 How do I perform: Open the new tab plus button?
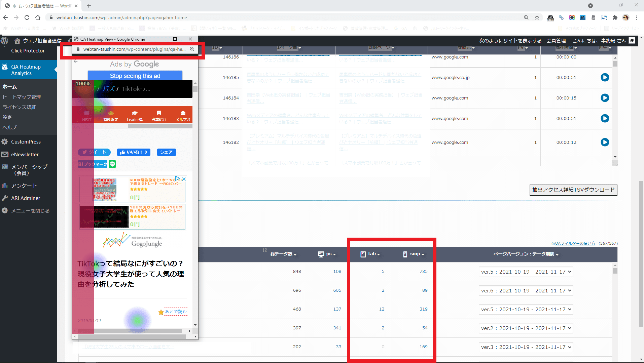(89, 6)
